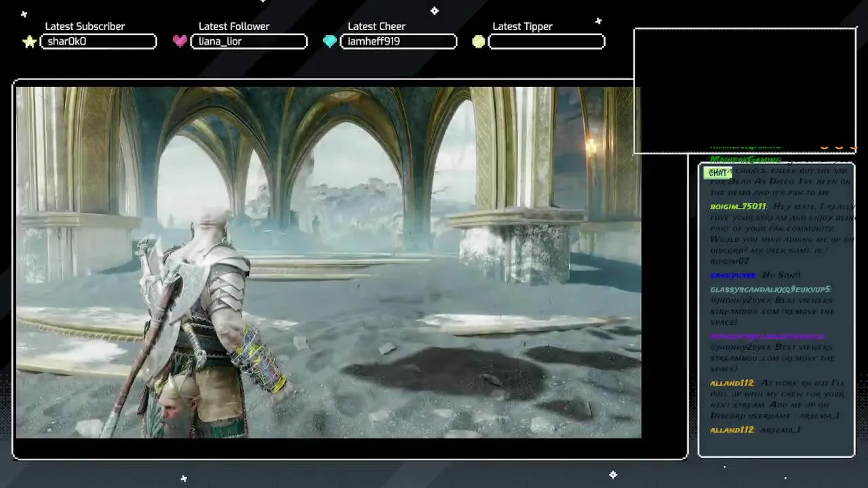868x488 pixels.
Task: Click the 'boigim02' text in chat
Action: (x=730, y=261)
